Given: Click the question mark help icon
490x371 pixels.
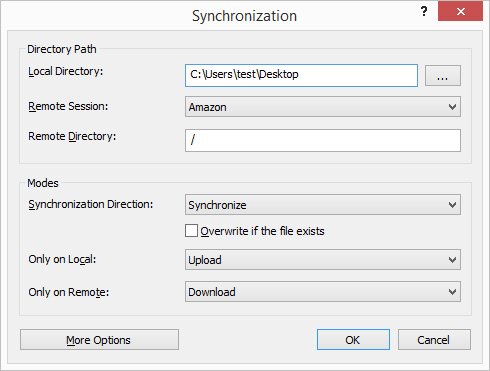Looking at the screenshot, I should 424,12.
